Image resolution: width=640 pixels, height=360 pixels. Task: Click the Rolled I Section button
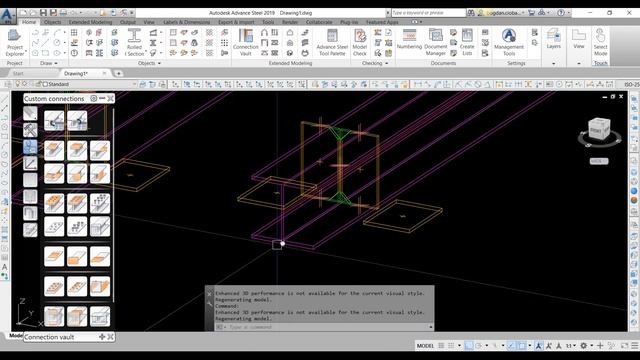coord(134,43)
